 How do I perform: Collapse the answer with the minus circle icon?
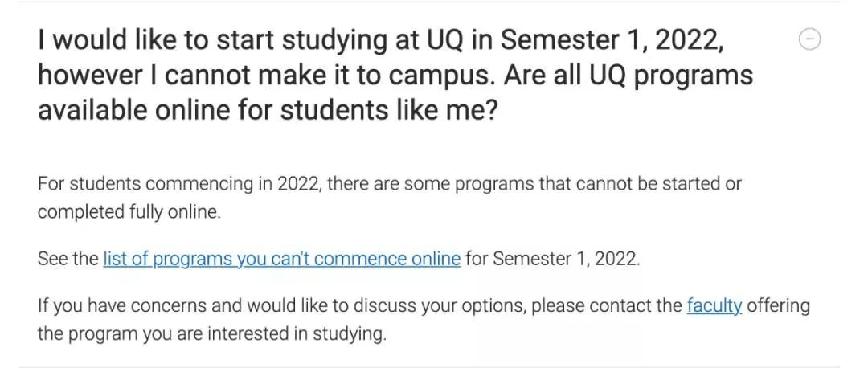click(810, 39)
